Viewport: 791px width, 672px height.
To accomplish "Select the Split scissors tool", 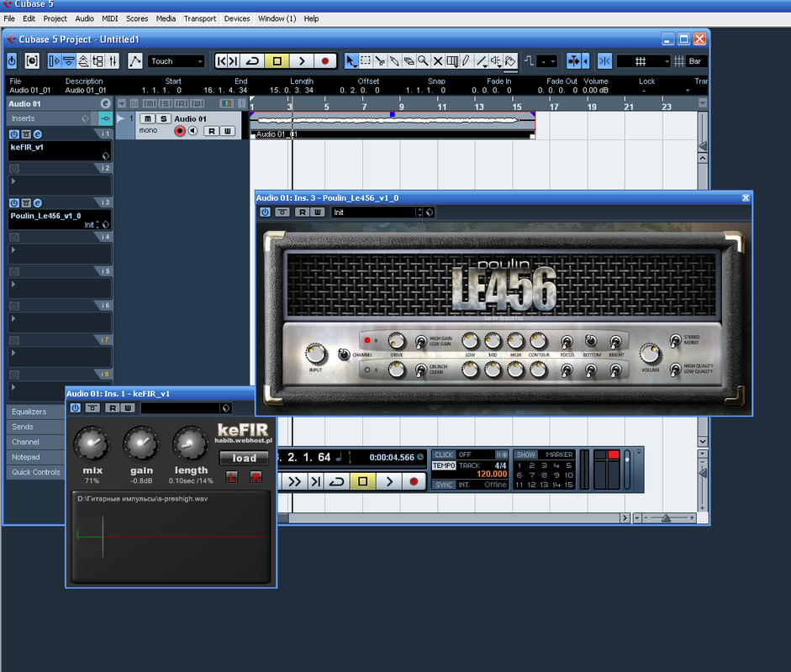I will [x=380, y=61].
